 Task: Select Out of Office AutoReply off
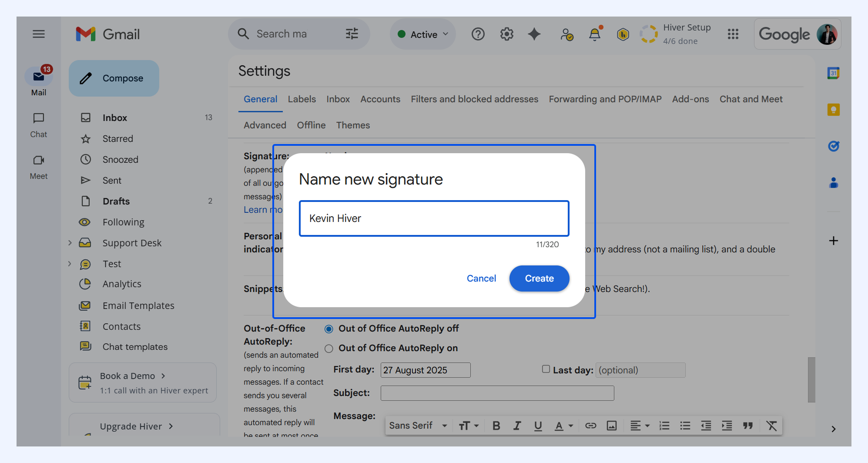329,329
